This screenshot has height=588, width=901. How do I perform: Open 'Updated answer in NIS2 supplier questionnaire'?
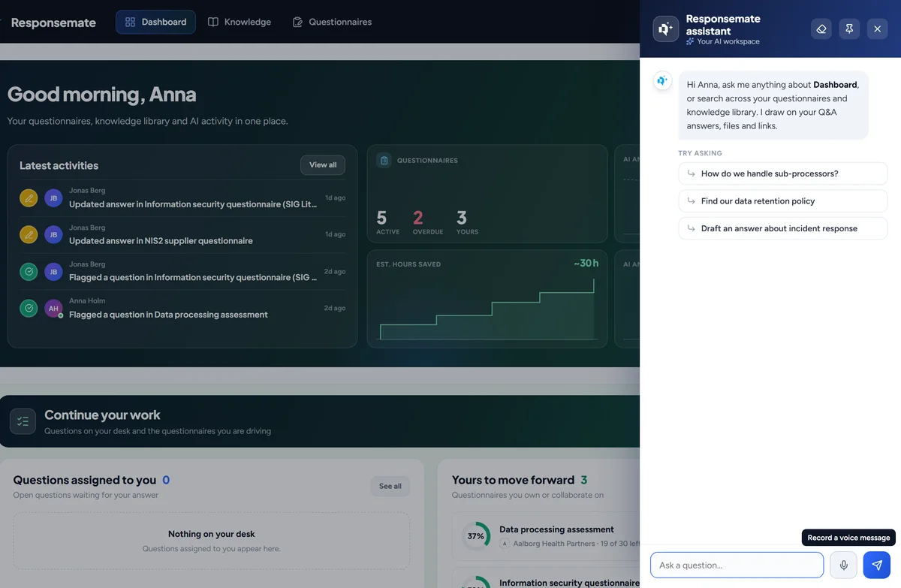point(161,241)
